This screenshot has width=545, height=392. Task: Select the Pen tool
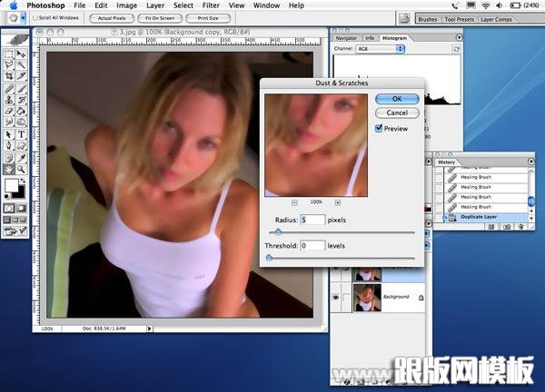[9, 145]
